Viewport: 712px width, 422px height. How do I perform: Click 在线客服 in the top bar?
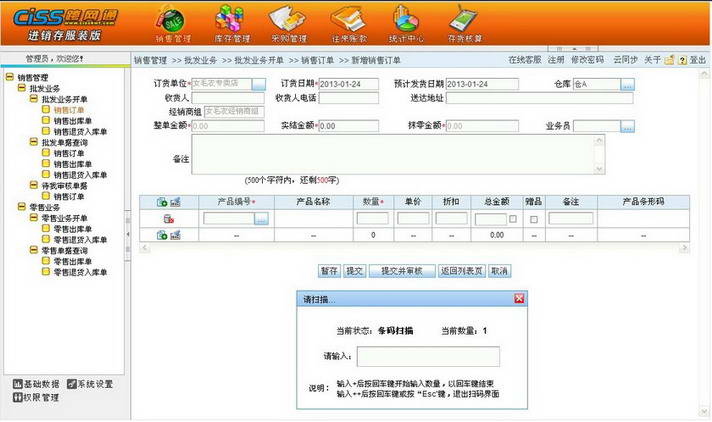point(524,60)
